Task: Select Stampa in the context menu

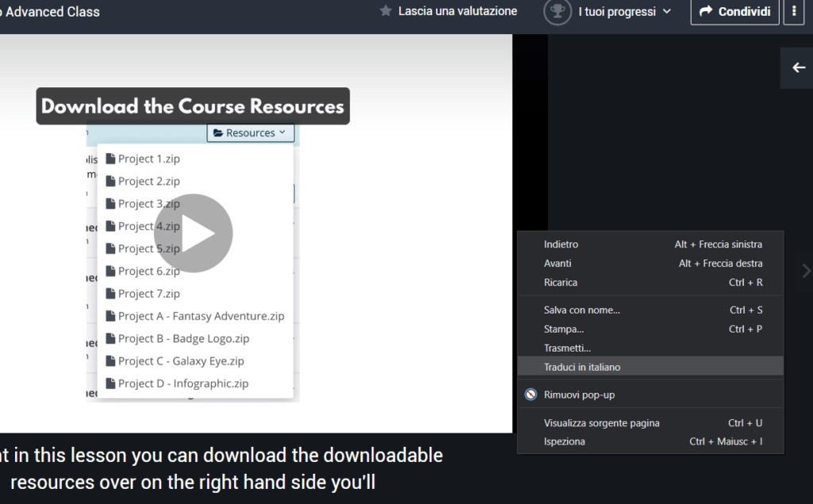Action: pos(564,329)
